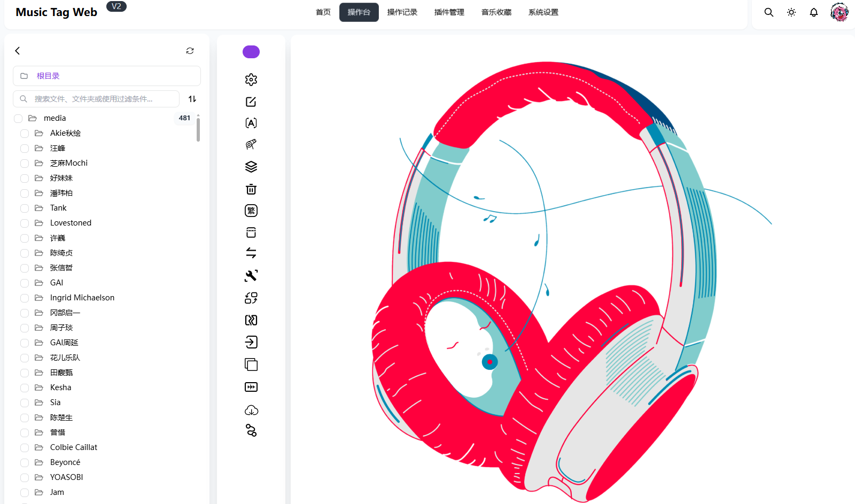The image size is (855, 504).
Task: Open the 陈楚生 folder
Action: click(x=61, y=417)
